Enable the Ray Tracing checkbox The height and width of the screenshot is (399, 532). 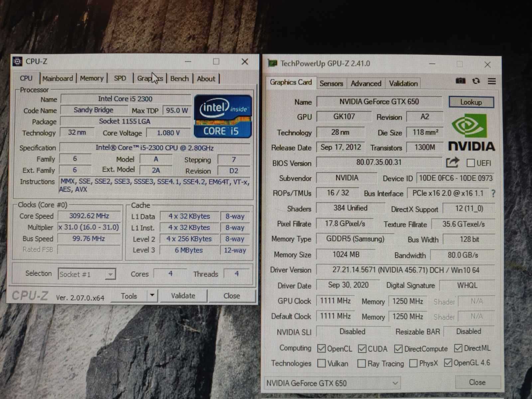pyautogui.click(x=361, y=363)
